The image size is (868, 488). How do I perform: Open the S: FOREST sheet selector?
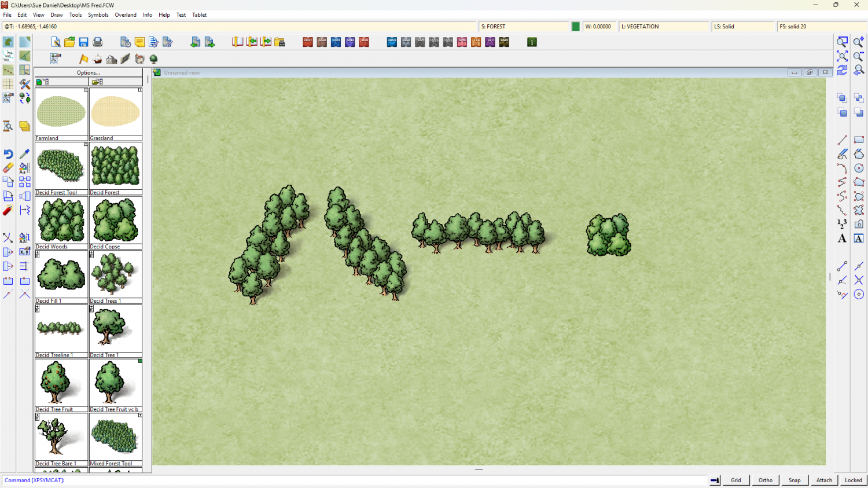tap(524, 27)
